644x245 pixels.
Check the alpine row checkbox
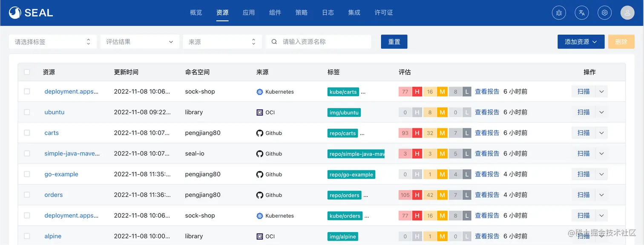[x=27, y=236]
